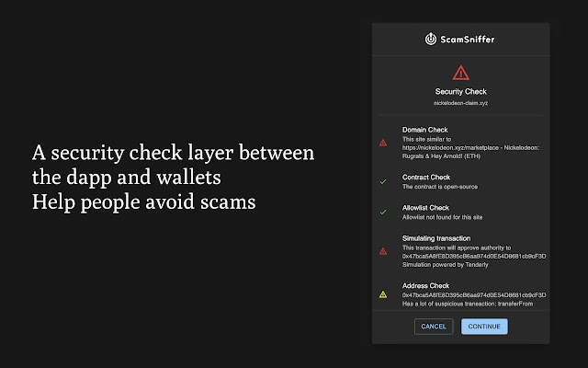
Task: Click the 'Help people avoid scams' line
Action: (x=143, y=202)
